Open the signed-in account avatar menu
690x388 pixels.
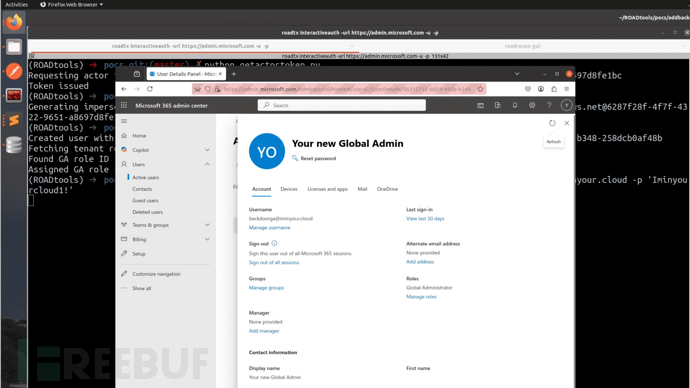(566, 105)
